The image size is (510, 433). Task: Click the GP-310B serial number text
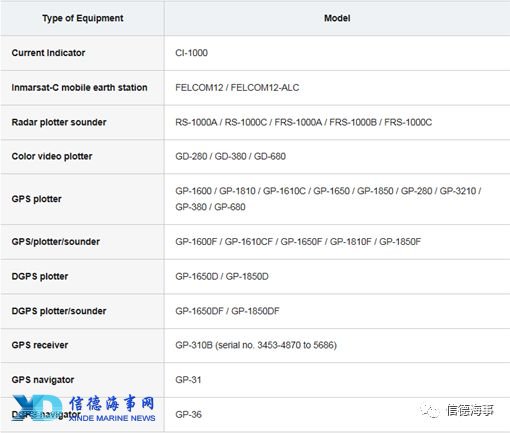(x=256, y=345)
